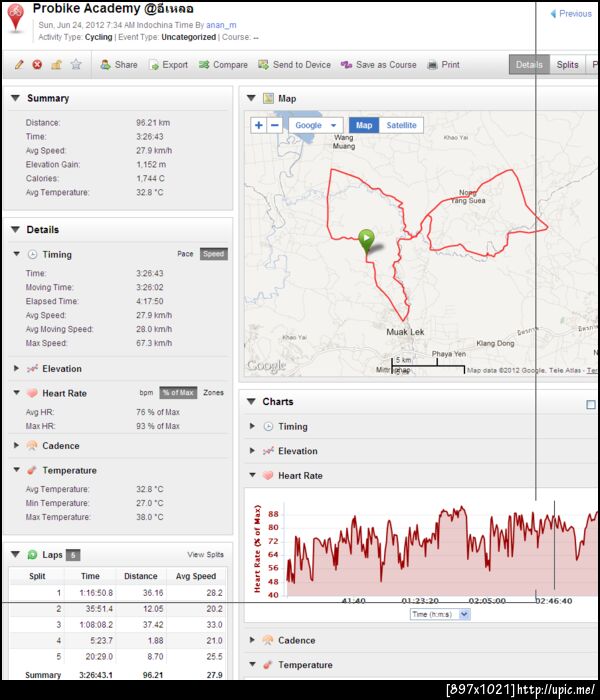The height and width of the screenshot is (700, 600).
Task: Collapse the Heart Rate chart
Action: pyautogui.click(x=252, y=475)
